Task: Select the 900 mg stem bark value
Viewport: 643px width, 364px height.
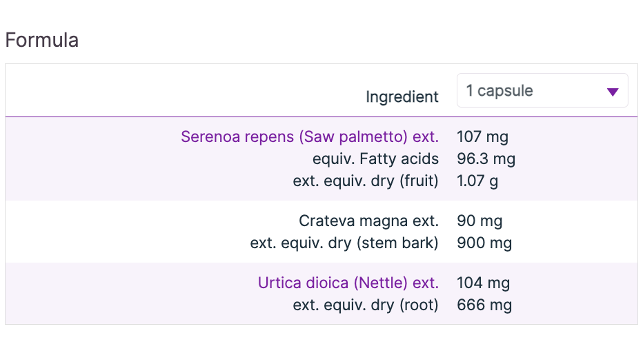Action: point(484,243)
